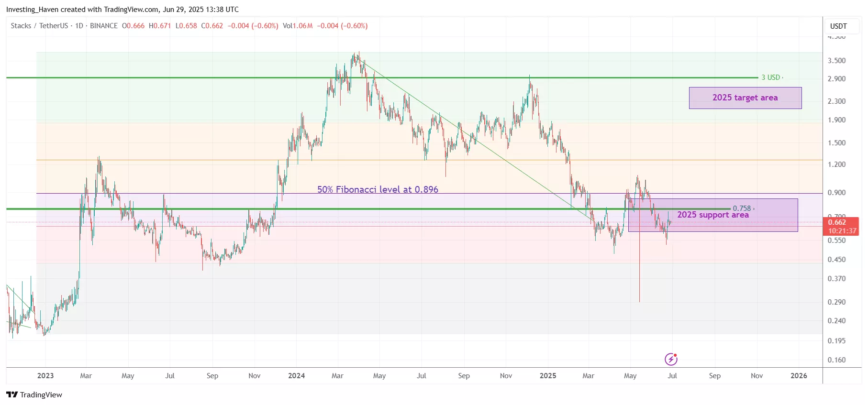Click the 2023 label on time axis
Viewport: 868px width, 405px height.
coord(45,376)
